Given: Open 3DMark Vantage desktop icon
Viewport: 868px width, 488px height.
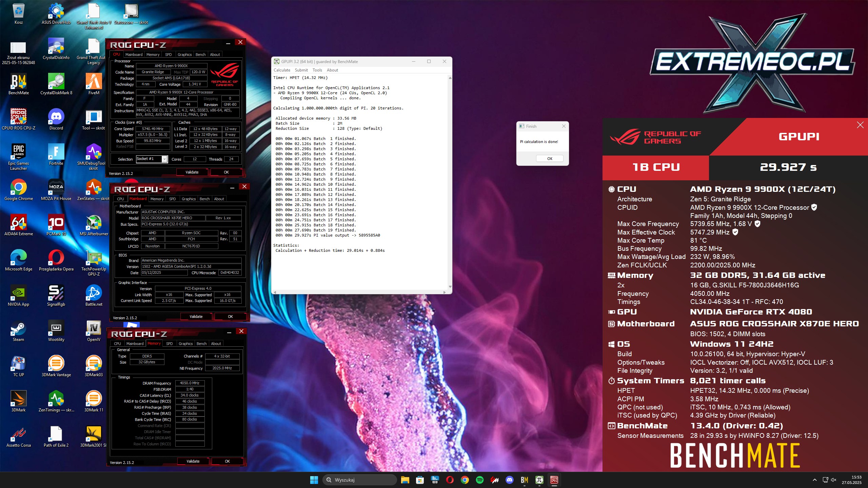Looking at the screenshot, I should (x=56, y=366).
